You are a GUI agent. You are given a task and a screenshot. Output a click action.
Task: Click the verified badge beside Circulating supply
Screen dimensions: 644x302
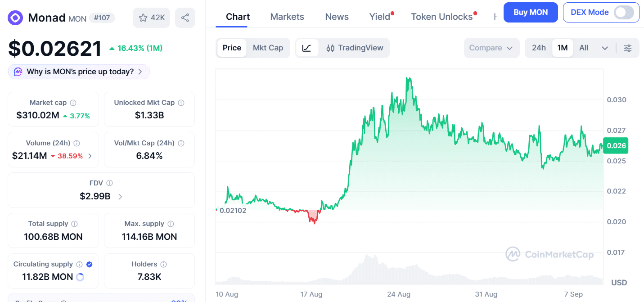(89, 264)
